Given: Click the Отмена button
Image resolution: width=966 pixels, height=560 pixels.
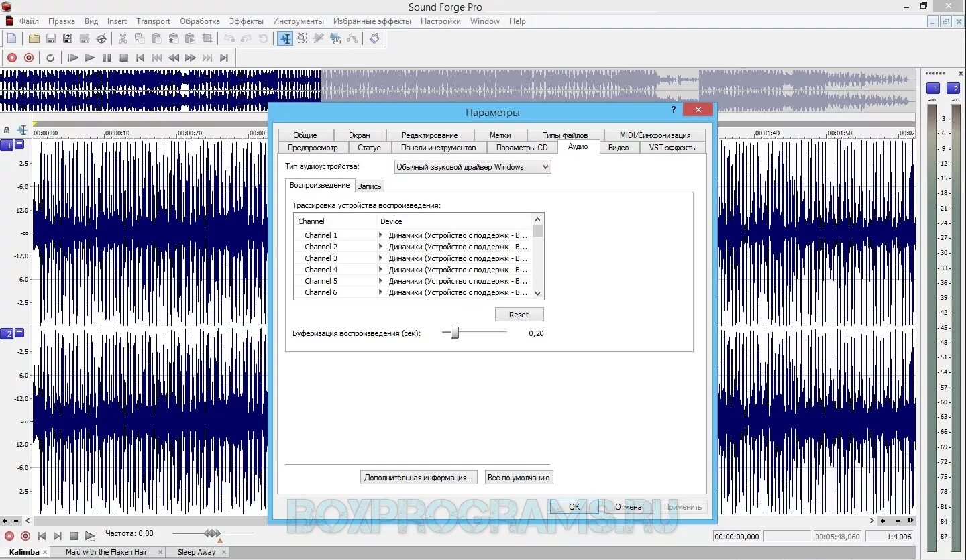Looking at the screenshot, I should click(629, 507).
